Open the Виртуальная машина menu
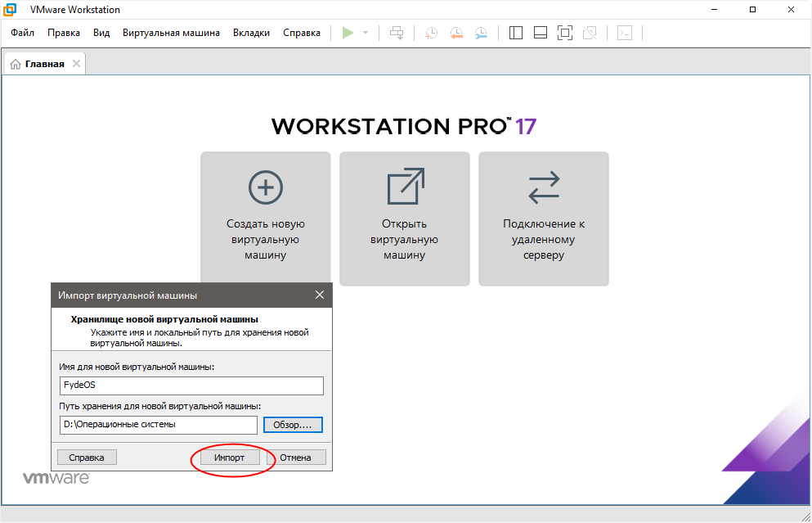The height and width of the screenshot is (523, 812). click(x=171, y=33)
